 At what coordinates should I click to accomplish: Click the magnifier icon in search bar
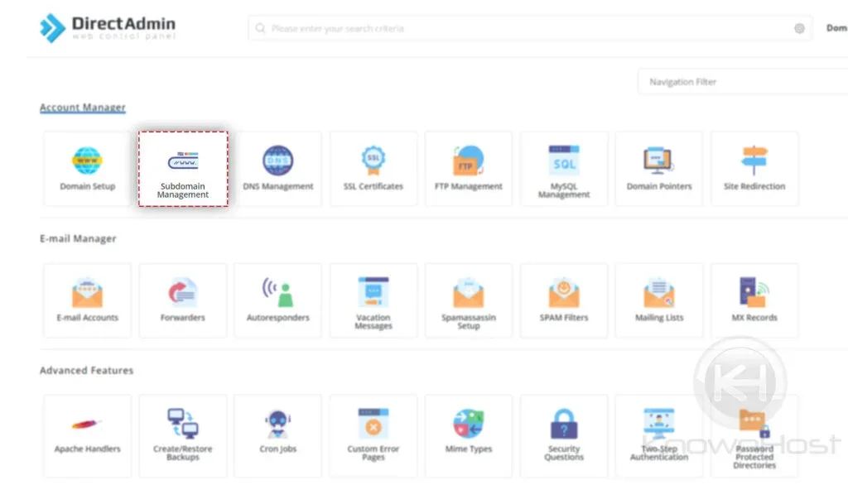[260, 28]
